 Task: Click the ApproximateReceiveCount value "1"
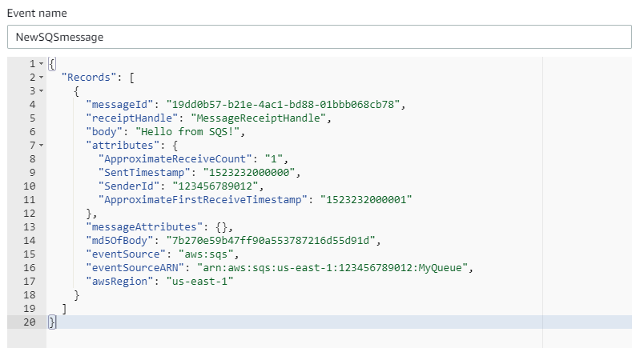(274, 159)
